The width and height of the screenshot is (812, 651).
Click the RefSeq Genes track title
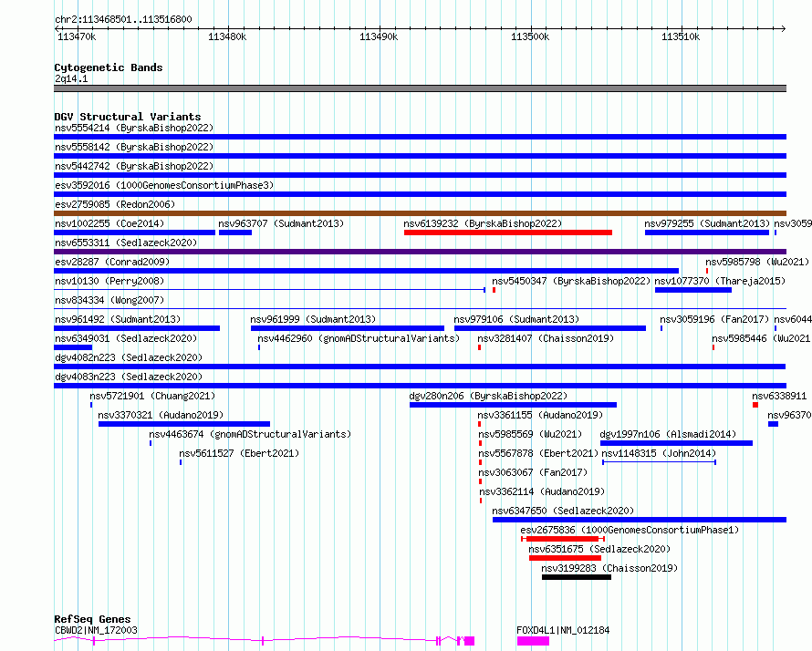[x=92, y=619]
